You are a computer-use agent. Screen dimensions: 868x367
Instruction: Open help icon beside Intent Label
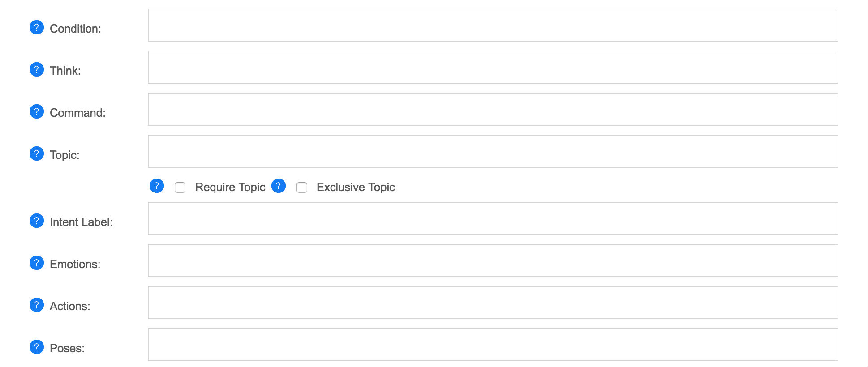tap(37, 221)
